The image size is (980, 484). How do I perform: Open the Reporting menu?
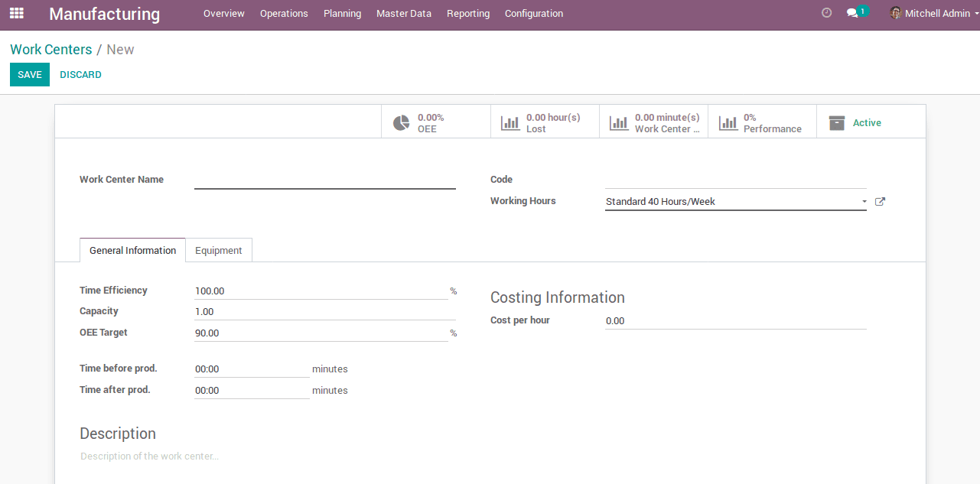(x=468, y=14)
